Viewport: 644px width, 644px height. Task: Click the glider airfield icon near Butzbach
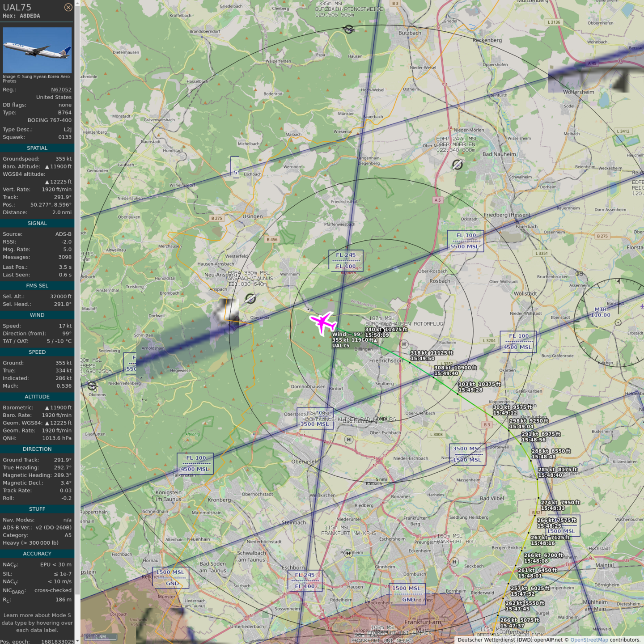pos(349,30)
